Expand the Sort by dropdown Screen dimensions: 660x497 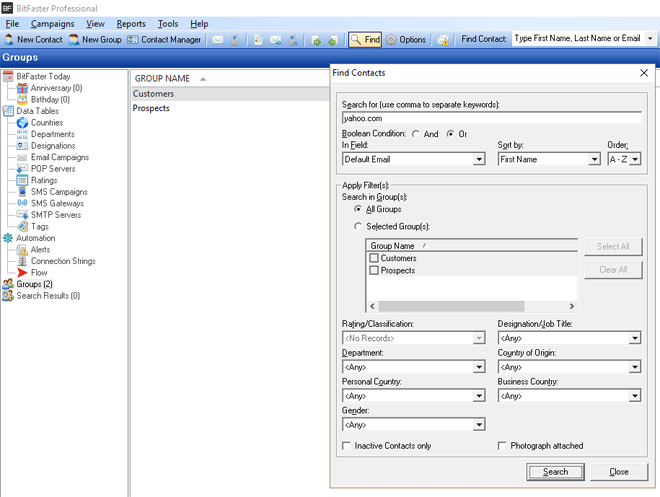[x=594, y=159]
